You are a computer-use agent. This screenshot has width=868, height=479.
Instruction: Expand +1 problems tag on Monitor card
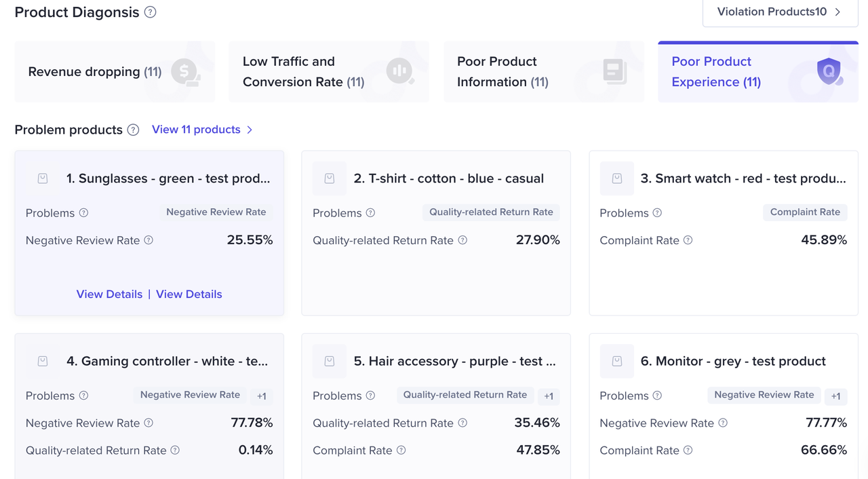tap(836, 396)
